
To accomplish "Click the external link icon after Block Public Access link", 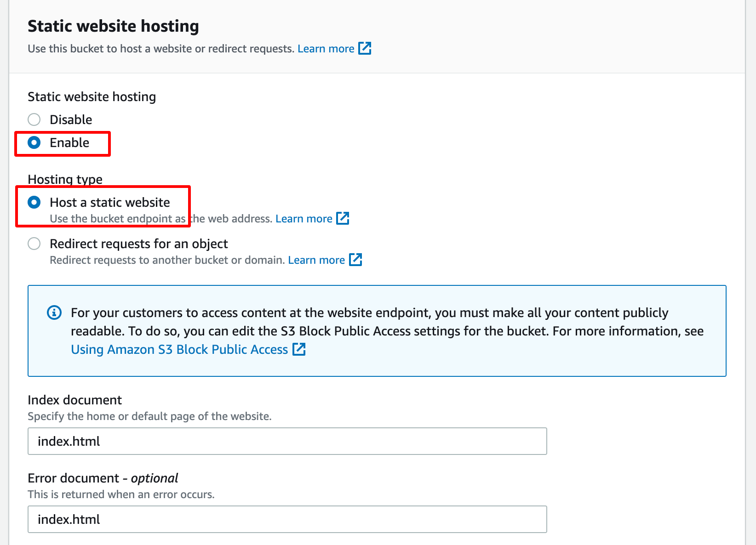I will click(x=299, y=349).
